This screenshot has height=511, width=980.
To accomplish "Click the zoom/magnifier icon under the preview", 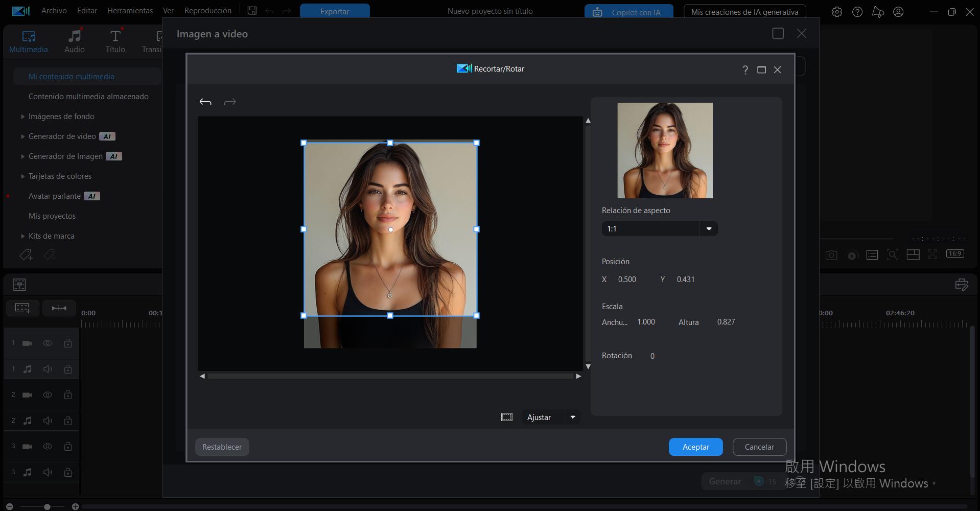I will (x=893, y=254).
